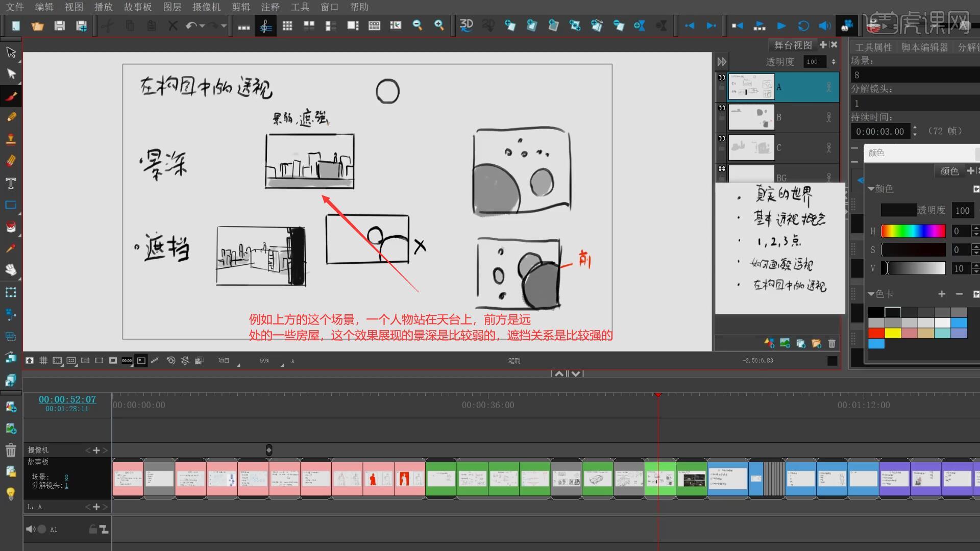The width and height of the screenshot is (980, 551).
Task: Select layer A thumbnail
Action: [x=751, y=87]
